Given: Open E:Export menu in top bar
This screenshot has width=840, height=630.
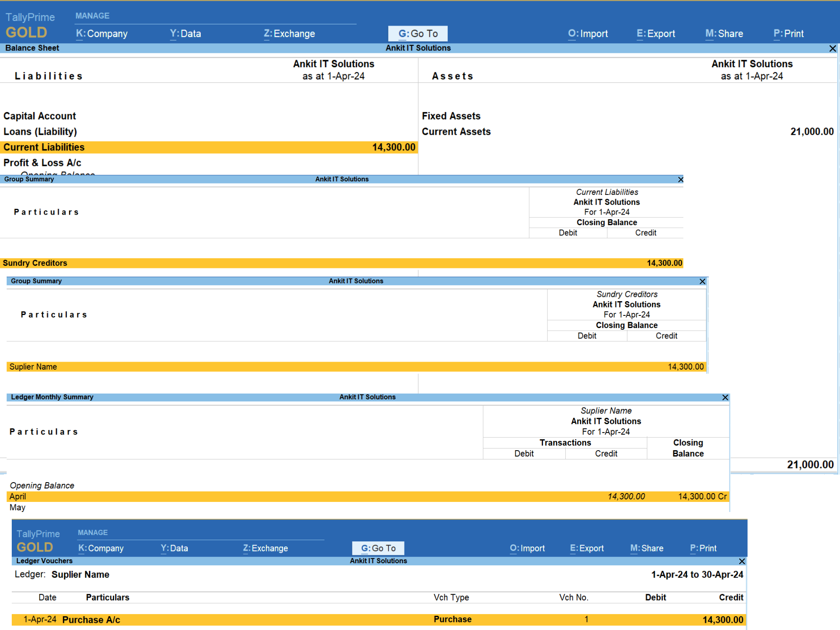Looking at the screenshot, I should (x=656, y=34).
